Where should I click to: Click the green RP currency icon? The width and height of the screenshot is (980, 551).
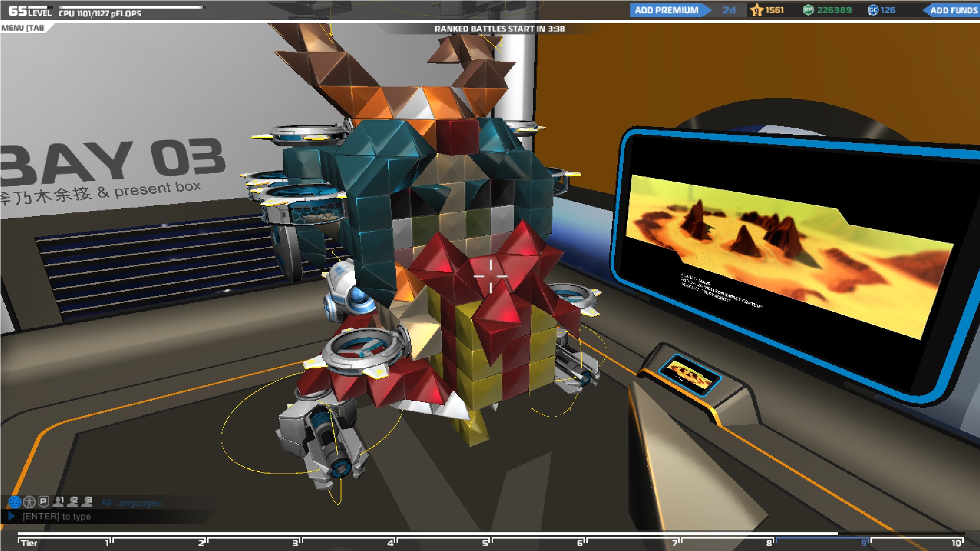(x=808, y=10)
